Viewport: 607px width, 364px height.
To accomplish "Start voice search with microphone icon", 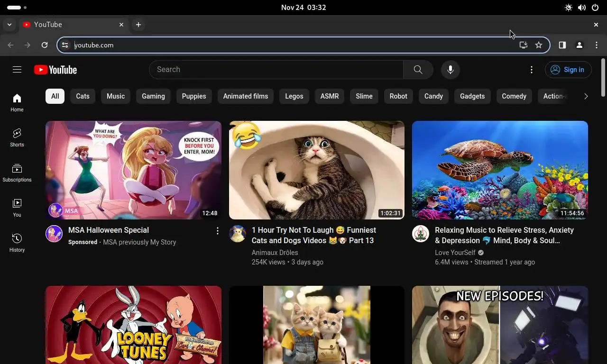I will pyautogui.click(x=451, y=70).
